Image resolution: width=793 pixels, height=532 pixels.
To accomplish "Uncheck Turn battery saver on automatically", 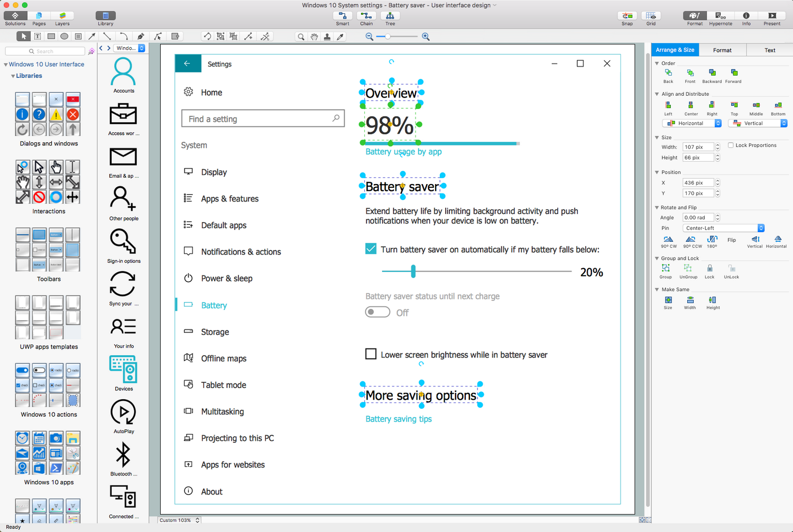I will (371, 249).
